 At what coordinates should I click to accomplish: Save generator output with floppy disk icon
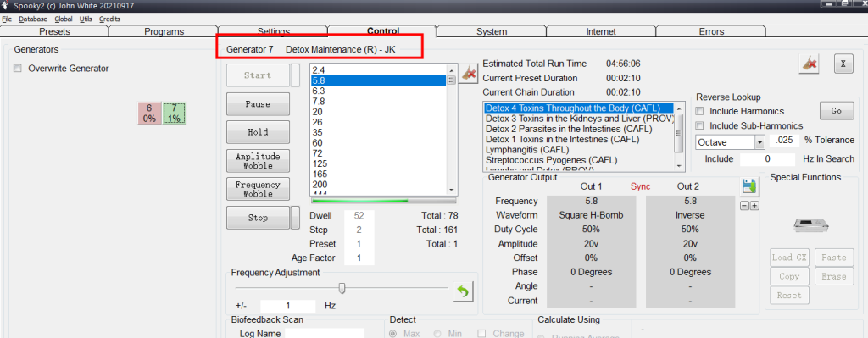coord(749,187)
